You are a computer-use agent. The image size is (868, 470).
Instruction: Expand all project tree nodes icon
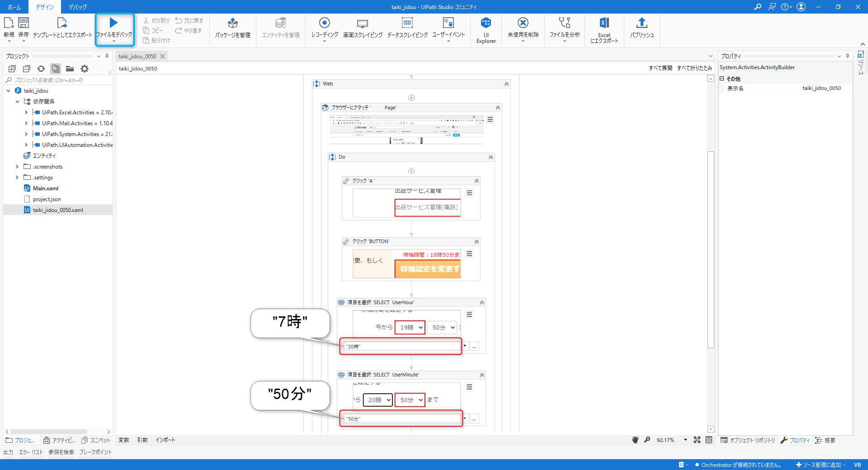[x=12, y=69]
